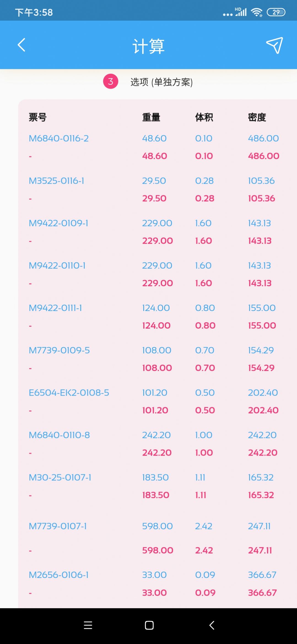
Task: Tap the pink step 3 badge
Action: pyautogui.click(x=110, y=82)
